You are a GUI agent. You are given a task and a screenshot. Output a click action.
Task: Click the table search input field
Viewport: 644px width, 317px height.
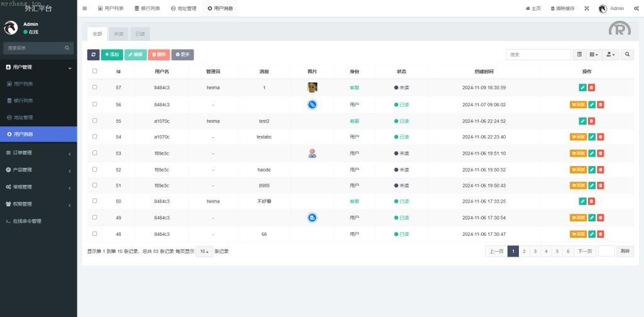coord(538,55)
